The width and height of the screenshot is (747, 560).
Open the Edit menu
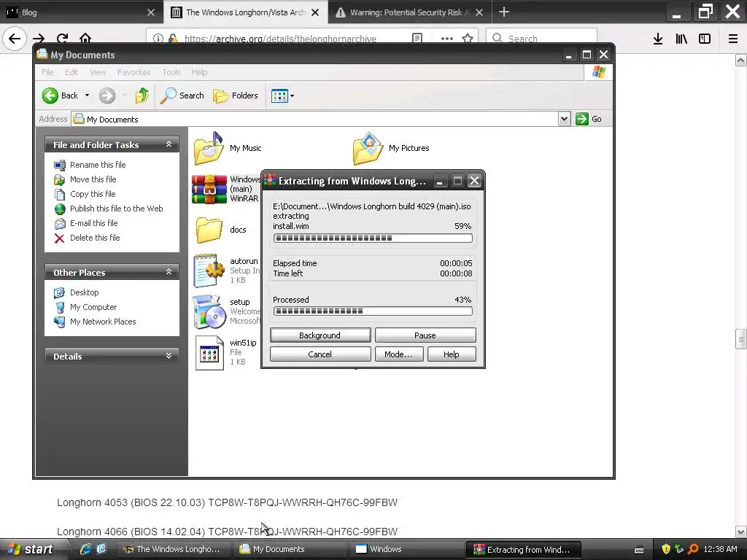point(71,72)
